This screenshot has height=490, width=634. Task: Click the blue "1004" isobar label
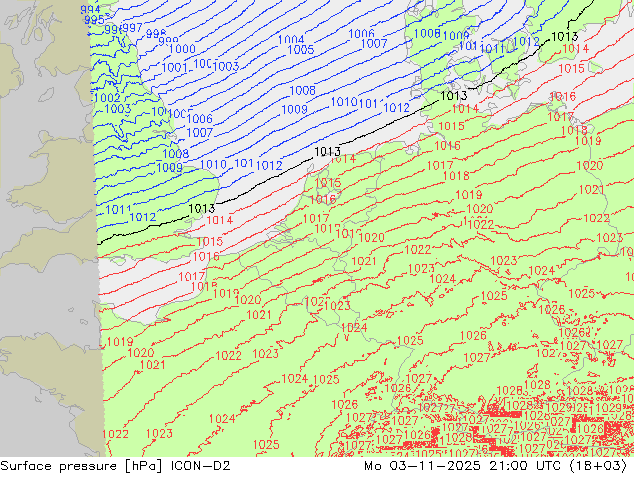291,40
